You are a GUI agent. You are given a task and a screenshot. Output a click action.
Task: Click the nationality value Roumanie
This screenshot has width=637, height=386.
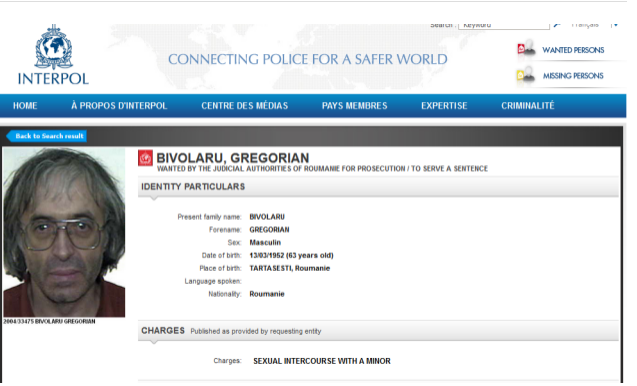click(x=267, y=294)
